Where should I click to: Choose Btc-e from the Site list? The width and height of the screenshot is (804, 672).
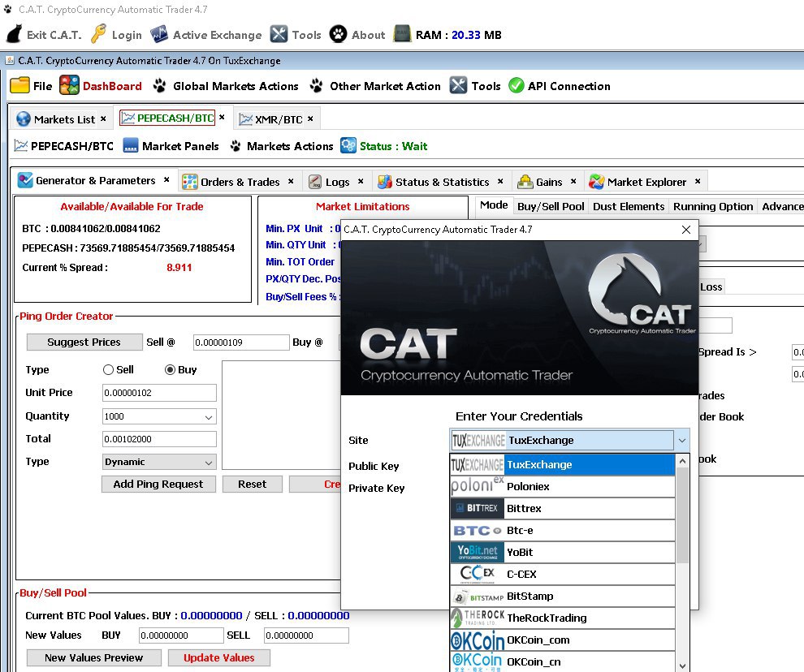tap(563, 531)
